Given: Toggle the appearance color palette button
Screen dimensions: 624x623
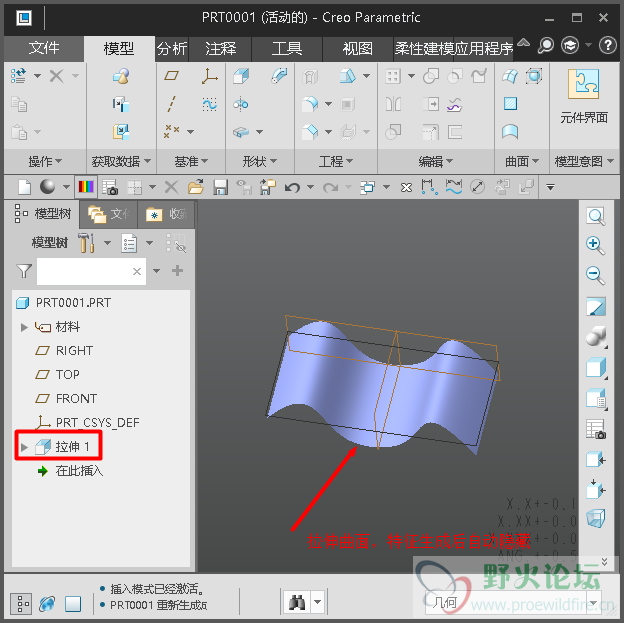Looking at the screenshot, I should pyautogui.click(x=86, y=187).
